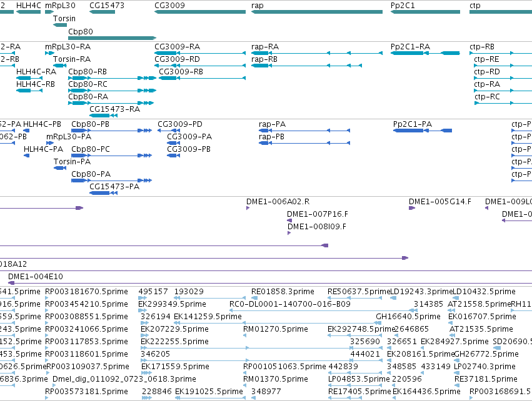
Task: Select the CG15473-RA transcript label
Action: click(114, 109)
